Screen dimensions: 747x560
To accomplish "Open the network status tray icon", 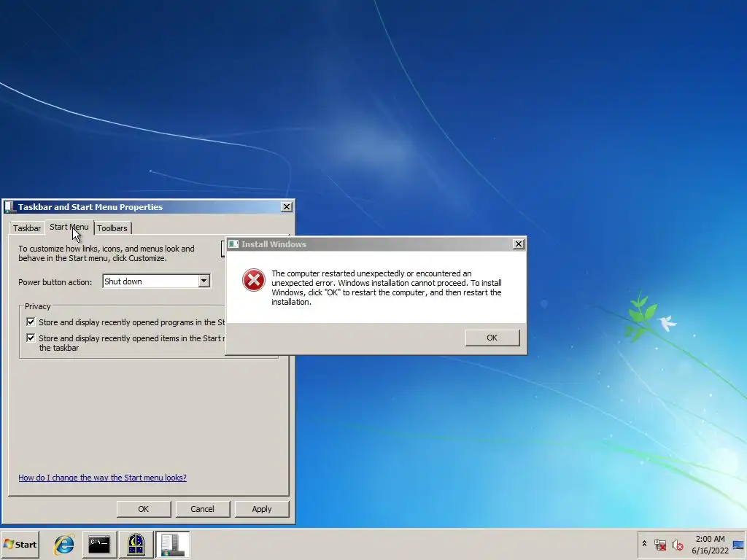I will point(659,544).
